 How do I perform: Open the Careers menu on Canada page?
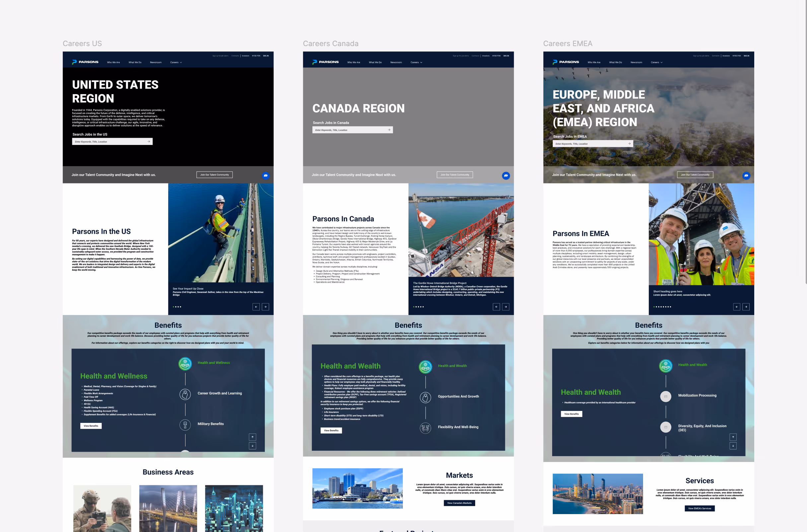click(x=416, y=62)
